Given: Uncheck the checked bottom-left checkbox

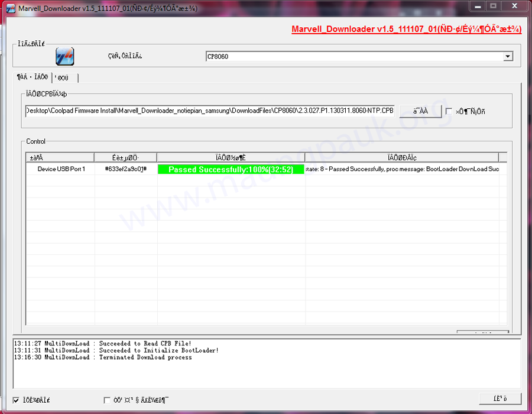Looking at the screenshot, I should tap(16, 400).
